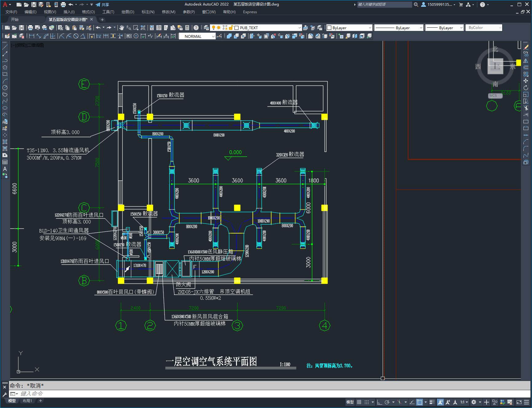
Task: Open the lineweight ByLayer dropdown
Action: click(x=461, y=28)
